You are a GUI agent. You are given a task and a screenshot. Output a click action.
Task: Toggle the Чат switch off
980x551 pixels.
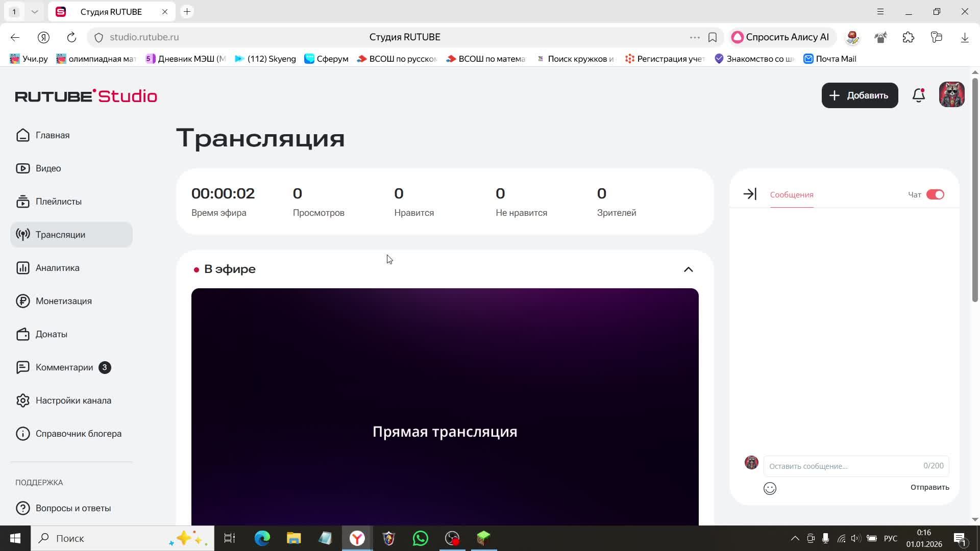(935, 195)
